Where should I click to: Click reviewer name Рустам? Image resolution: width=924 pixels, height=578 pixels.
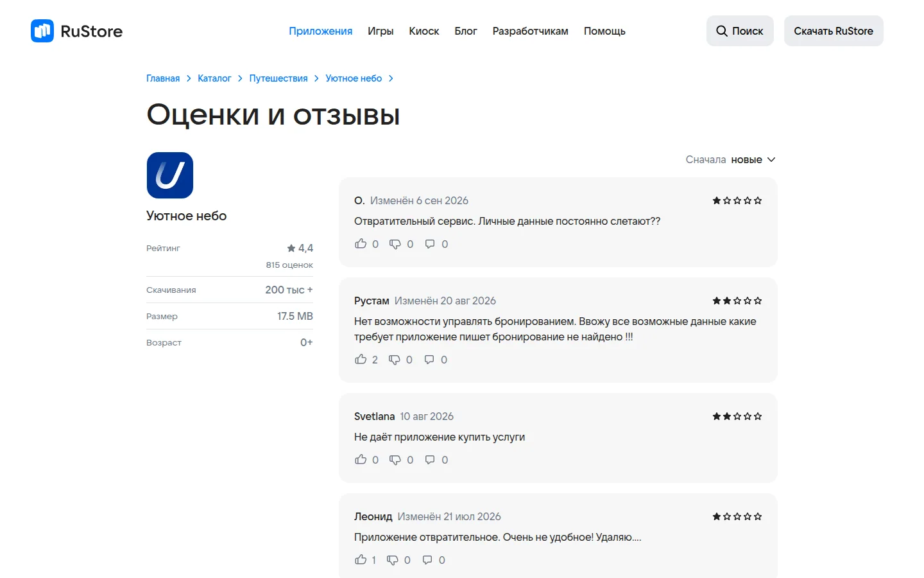tap(372, 301)
